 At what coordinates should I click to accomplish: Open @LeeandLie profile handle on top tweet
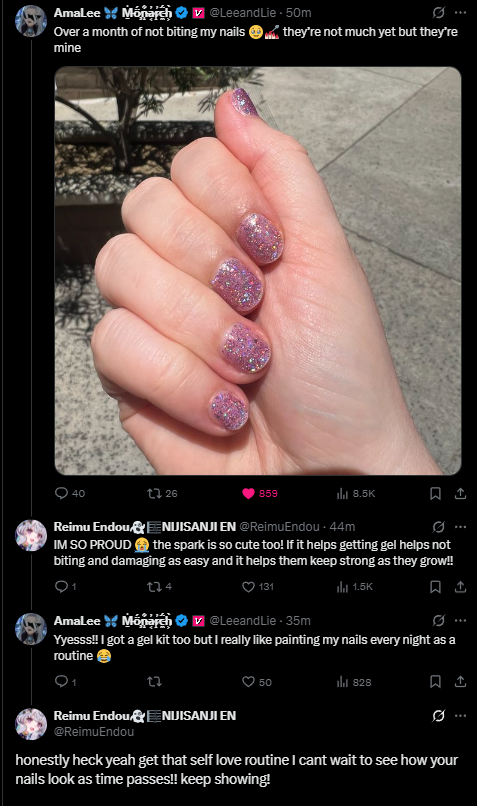243,12
